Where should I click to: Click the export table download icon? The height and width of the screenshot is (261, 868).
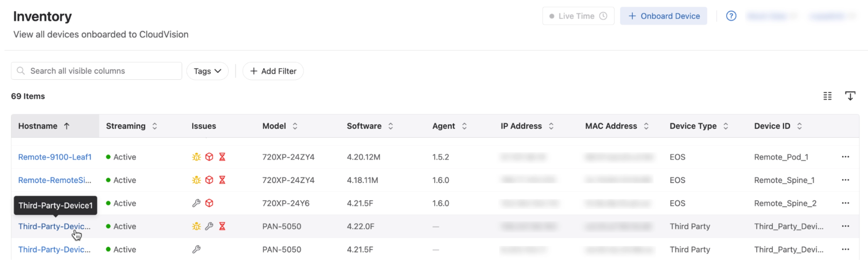pos(850,96)
